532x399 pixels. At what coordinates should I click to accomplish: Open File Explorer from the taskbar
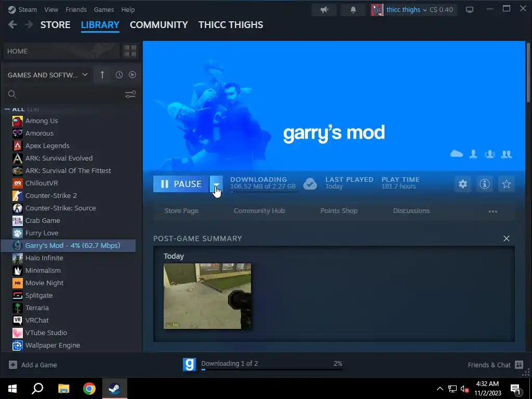point(63,389)
